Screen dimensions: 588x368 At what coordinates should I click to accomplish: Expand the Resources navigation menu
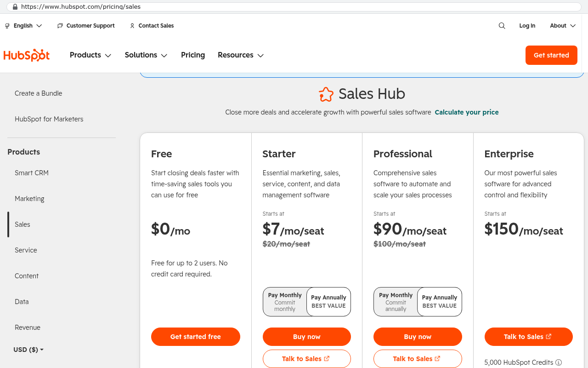[241, 55]
